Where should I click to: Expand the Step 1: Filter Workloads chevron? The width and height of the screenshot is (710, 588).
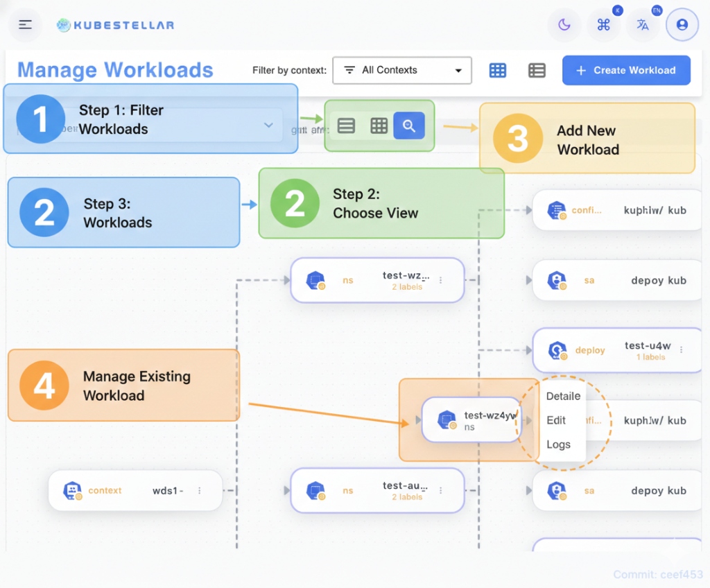click(x=269, y=126)
